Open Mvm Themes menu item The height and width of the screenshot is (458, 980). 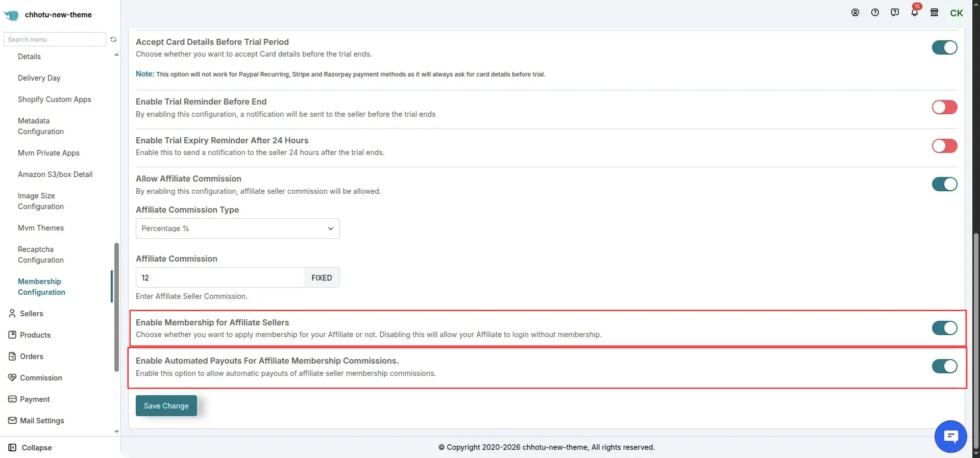click(41, 228)
